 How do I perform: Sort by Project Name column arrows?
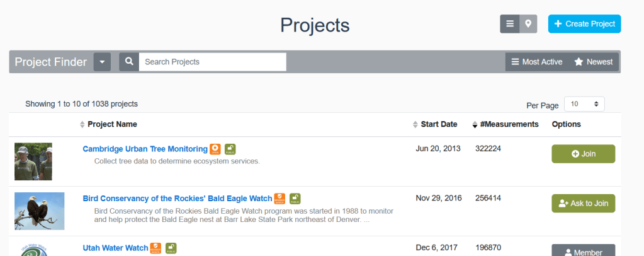click(x=82, y=124)
